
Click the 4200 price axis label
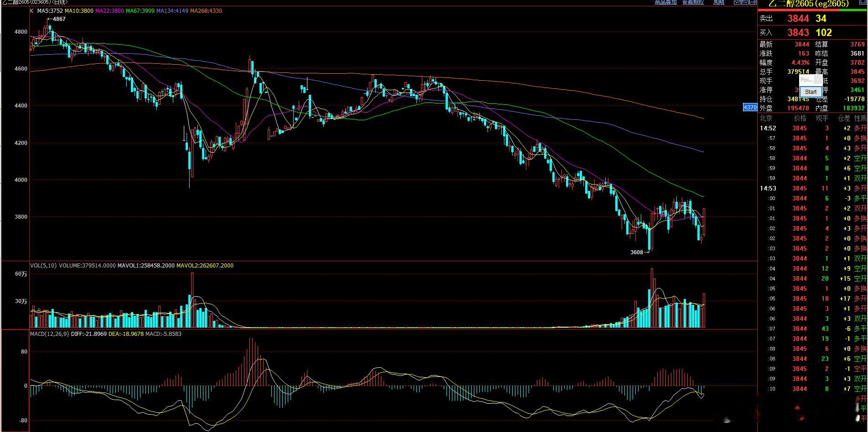point(21,143)
